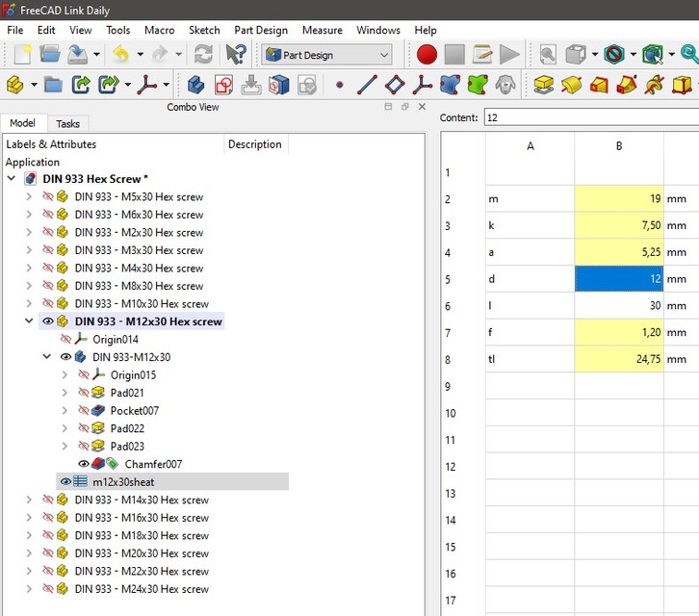699x616 pixels.
Task: Execute macro with the play triangle
Action: (509, 55)
